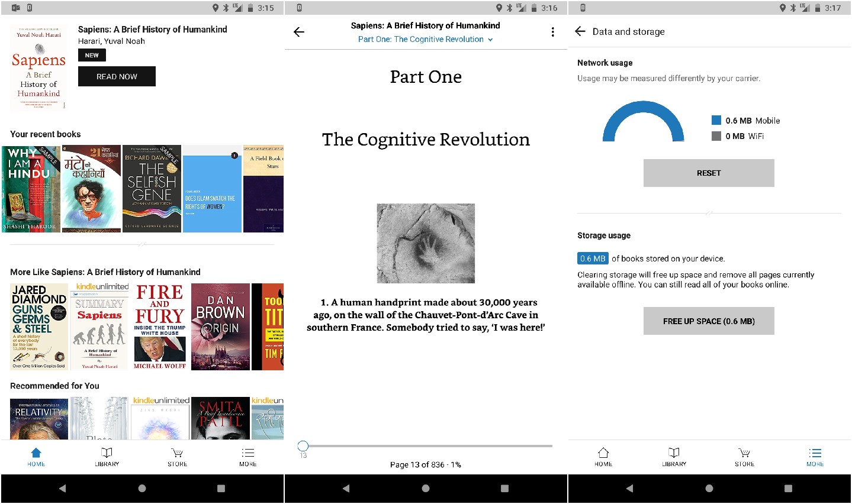Open The Selfish Gene sample cover
Screen dimensions: 852x504
[x=152, y=189]
